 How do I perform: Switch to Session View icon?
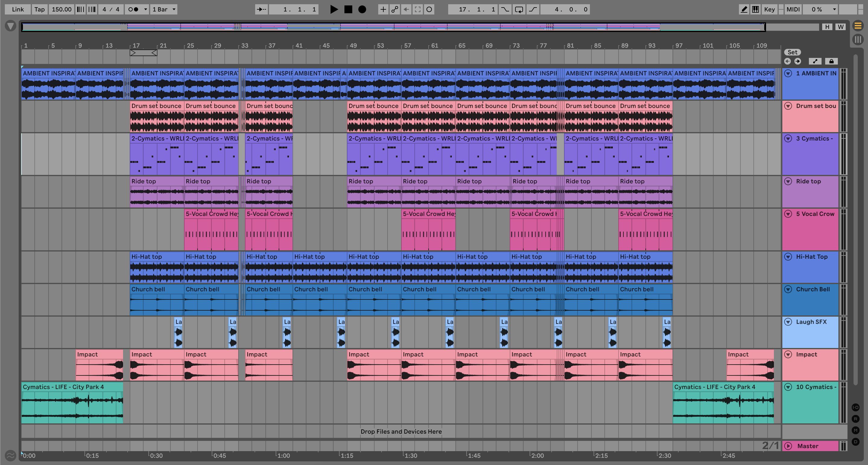858,40
